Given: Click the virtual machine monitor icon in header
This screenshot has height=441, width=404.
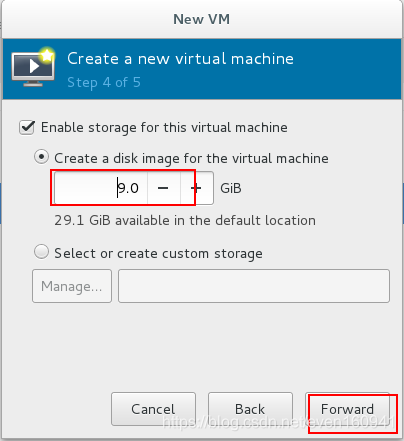Looking at the screenshot, I should point(33,68).
